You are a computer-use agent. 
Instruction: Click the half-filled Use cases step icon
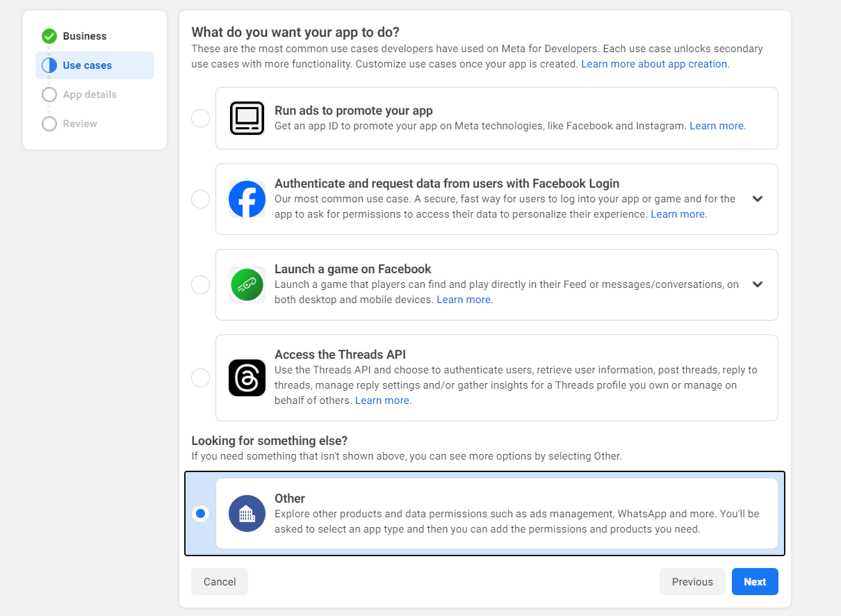[x=49, y=65]
